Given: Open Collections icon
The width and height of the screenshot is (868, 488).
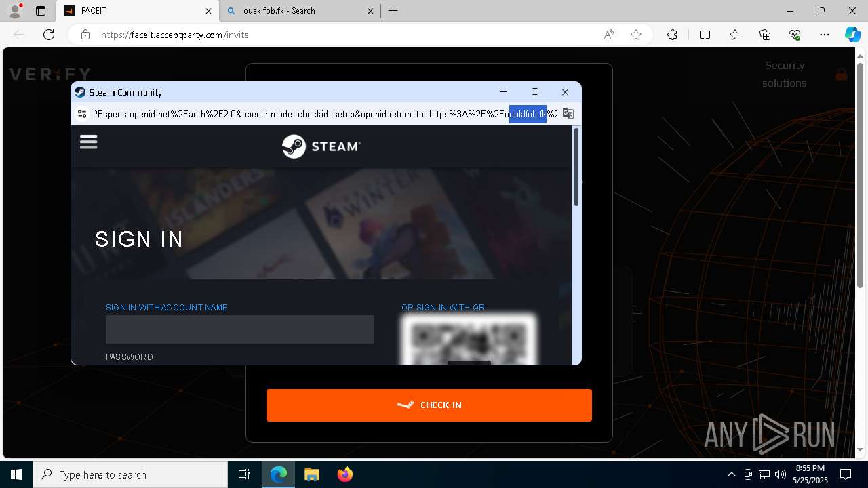Looking at the screenshot, I should (x=765, y=35).
